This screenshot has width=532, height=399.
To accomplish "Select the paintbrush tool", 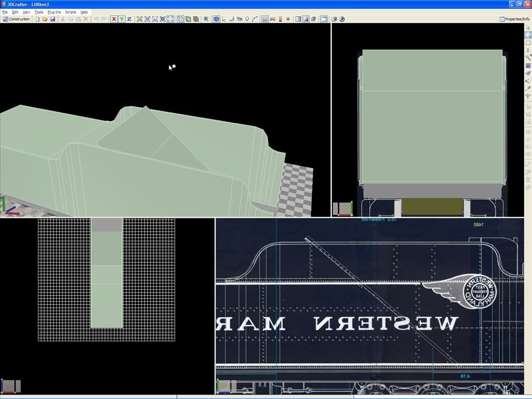I will click(528, 73).
